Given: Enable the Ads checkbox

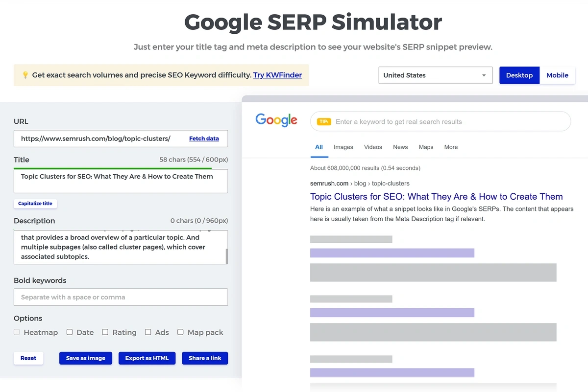Looking at the screenshot, I should [x=148, y=332].
